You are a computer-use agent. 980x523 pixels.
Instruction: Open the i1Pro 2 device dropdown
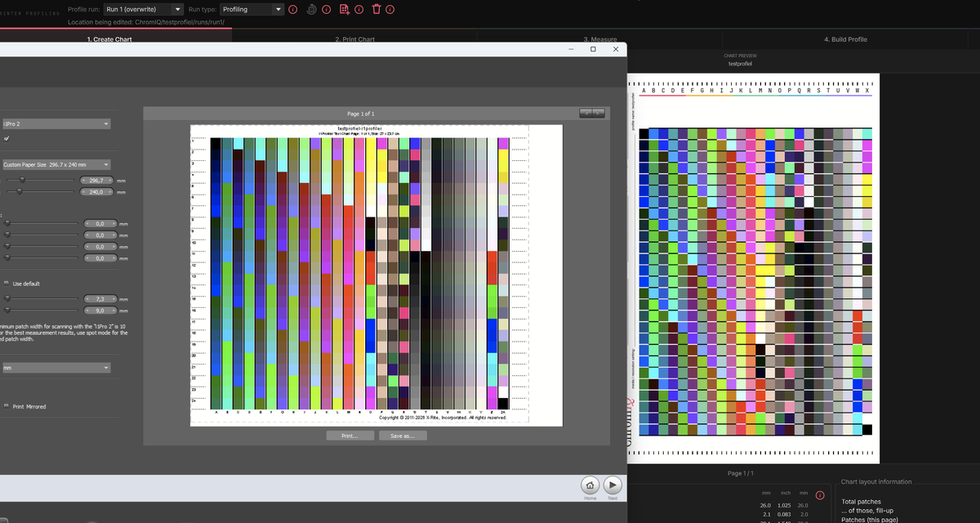tap(56, 124)
